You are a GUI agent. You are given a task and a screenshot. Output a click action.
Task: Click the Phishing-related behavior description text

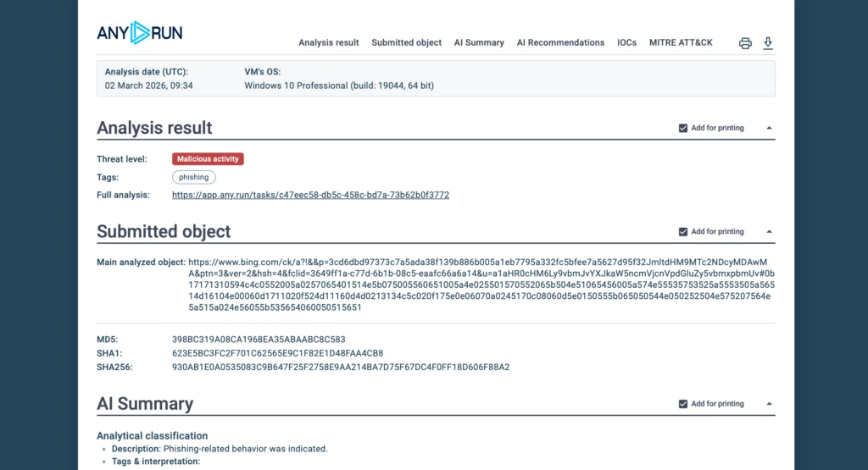(x=245, y=449)
